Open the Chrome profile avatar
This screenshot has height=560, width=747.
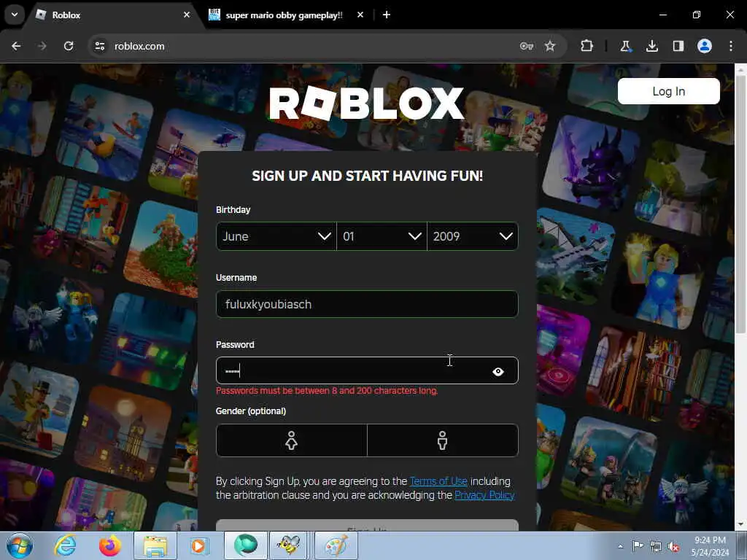(705, 46)
